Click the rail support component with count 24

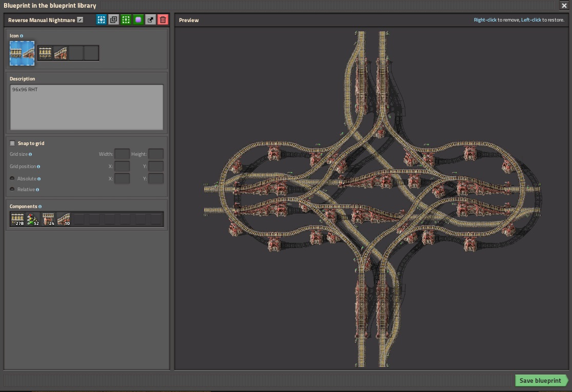48,219
